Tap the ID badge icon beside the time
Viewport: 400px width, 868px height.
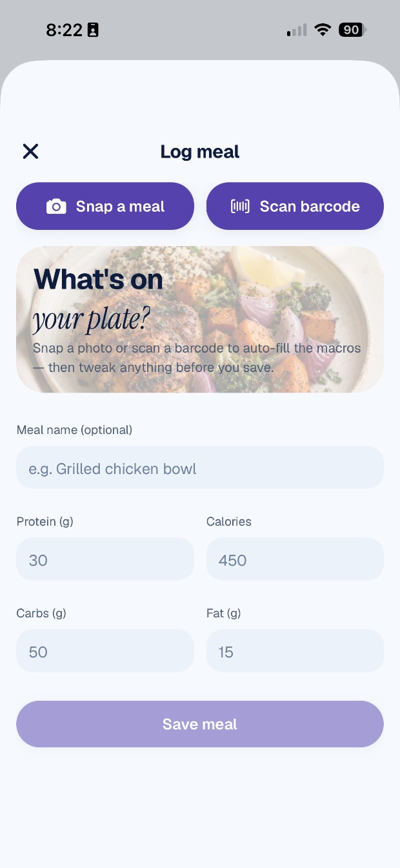[93, 30]
